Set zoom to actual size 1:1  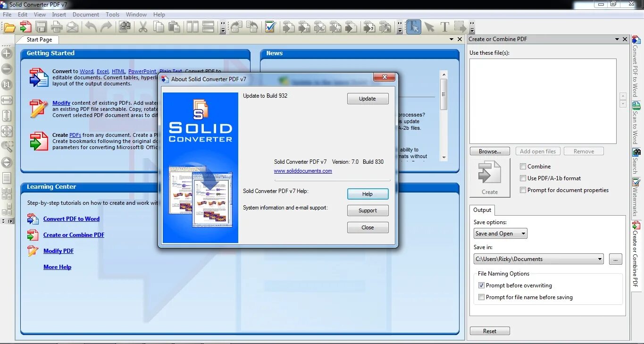(x=7, y=84)
